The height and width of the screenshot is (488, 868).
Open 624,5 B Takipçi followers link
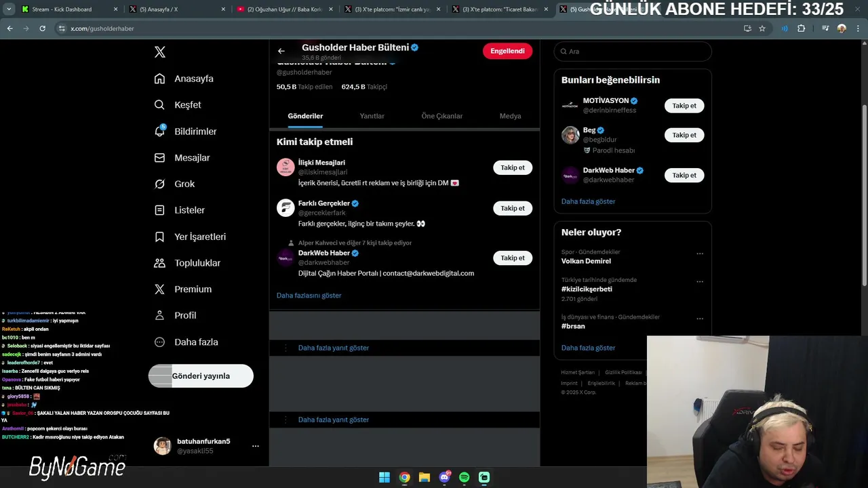(x=364, y=87)
